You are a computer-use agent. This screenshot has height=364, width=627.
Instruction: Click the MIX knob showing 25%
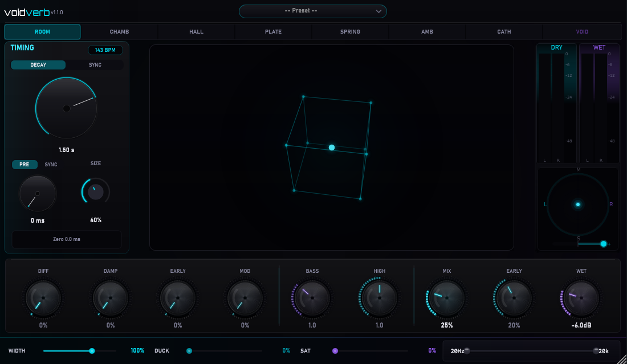coord(446,297)
